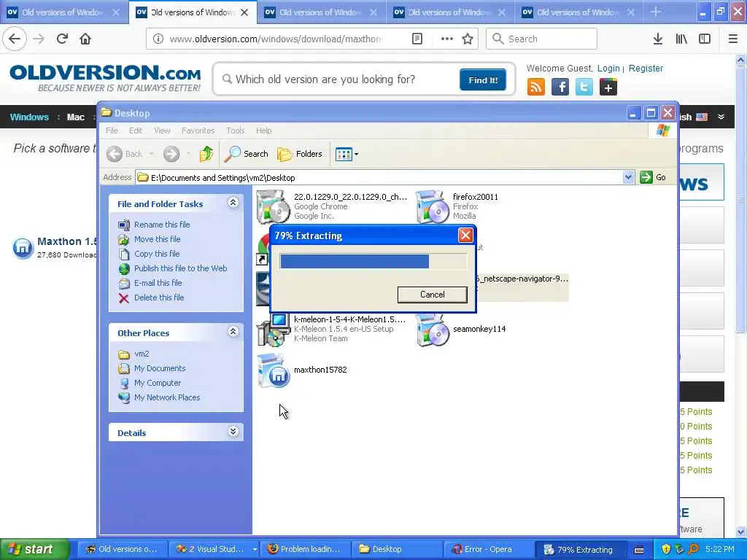Click the Register link
747x560 pixels.
[x=646, y=68]
